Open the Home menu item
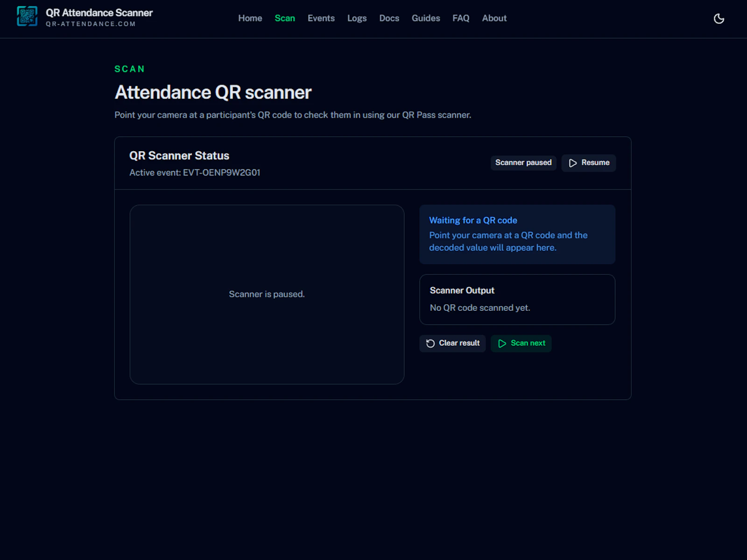 (x=250, y=18)
